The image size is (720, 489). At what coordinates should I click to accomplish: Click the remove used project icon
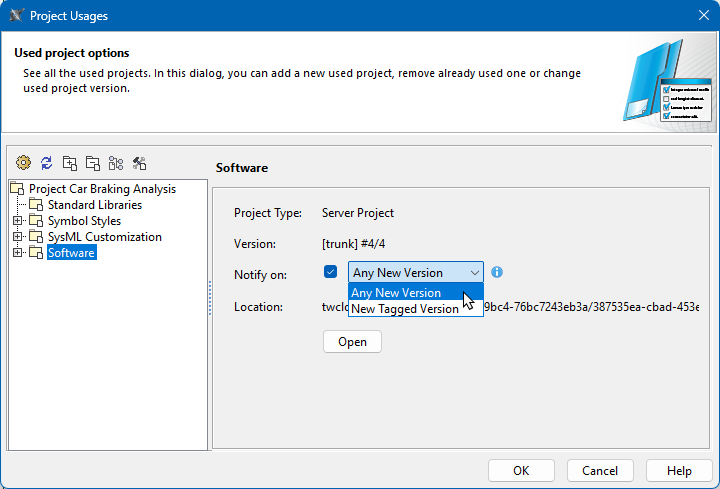92,163
